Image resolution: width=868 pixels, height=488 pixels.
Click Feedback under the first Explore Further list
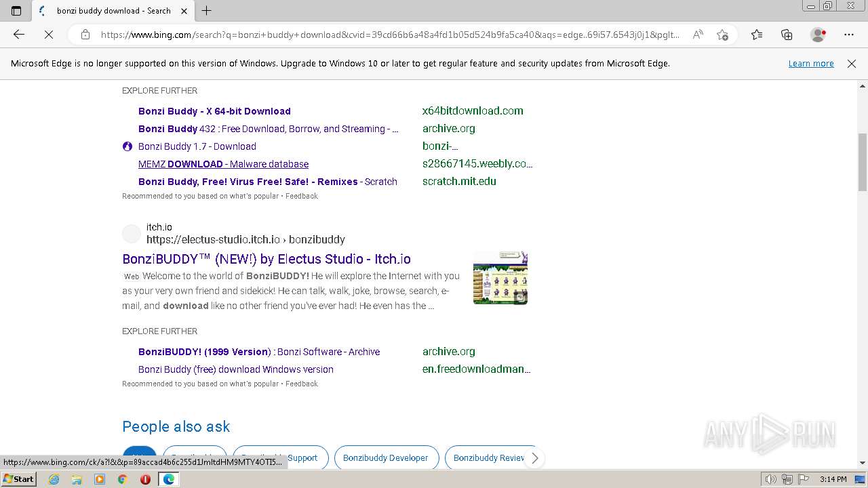[x=302, y=196]
